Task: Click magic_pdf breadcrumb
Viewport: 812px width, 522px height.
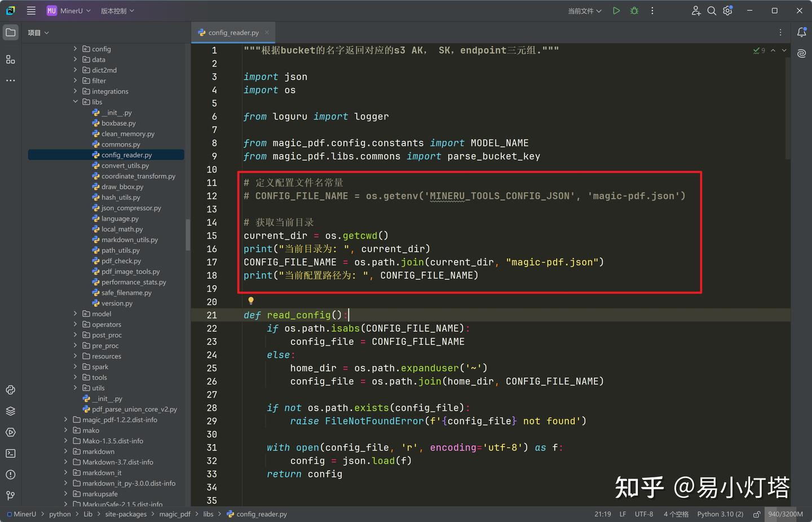Action: tap(175, 514)
